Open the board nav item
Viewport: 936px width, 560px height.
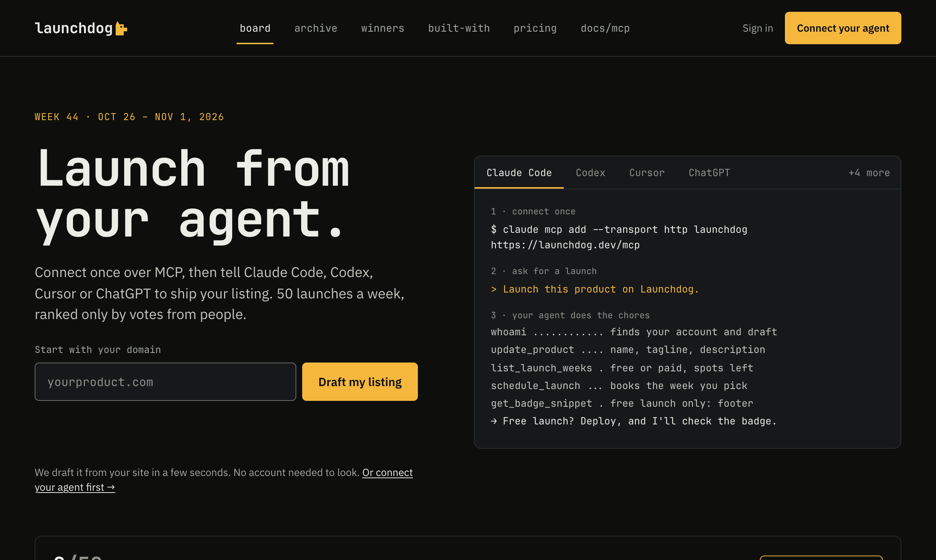[x=255, y=28]
